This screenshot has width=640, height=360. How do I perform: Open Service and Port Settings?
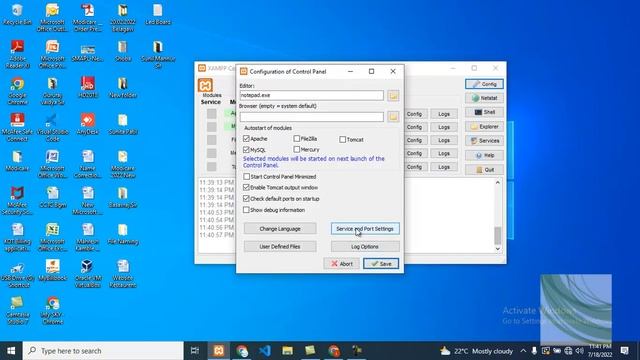pos(365,229)
